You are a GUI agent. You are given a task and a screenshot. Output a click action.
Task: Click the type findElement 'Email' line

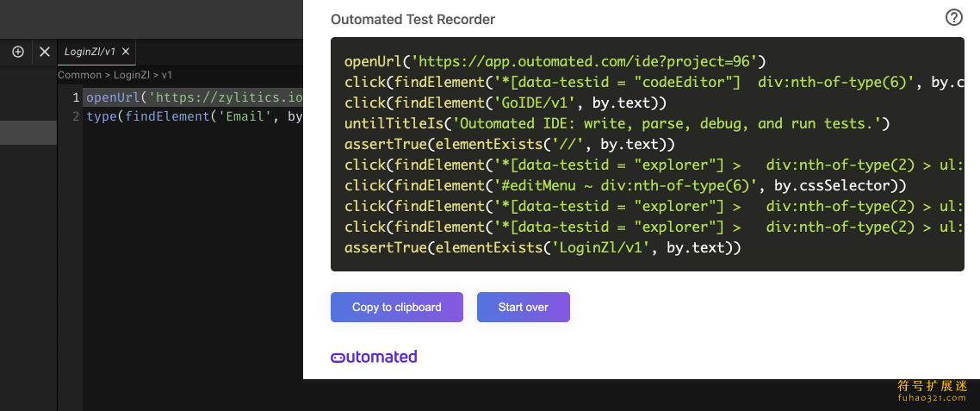(194, 116)
